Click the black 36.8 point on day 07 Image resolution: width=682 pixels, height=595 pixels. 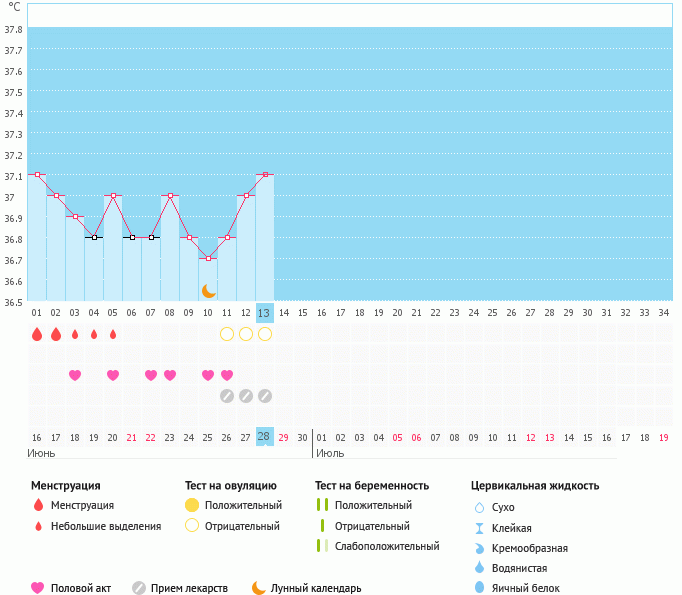pyautogui.click(x=151, y=237)
